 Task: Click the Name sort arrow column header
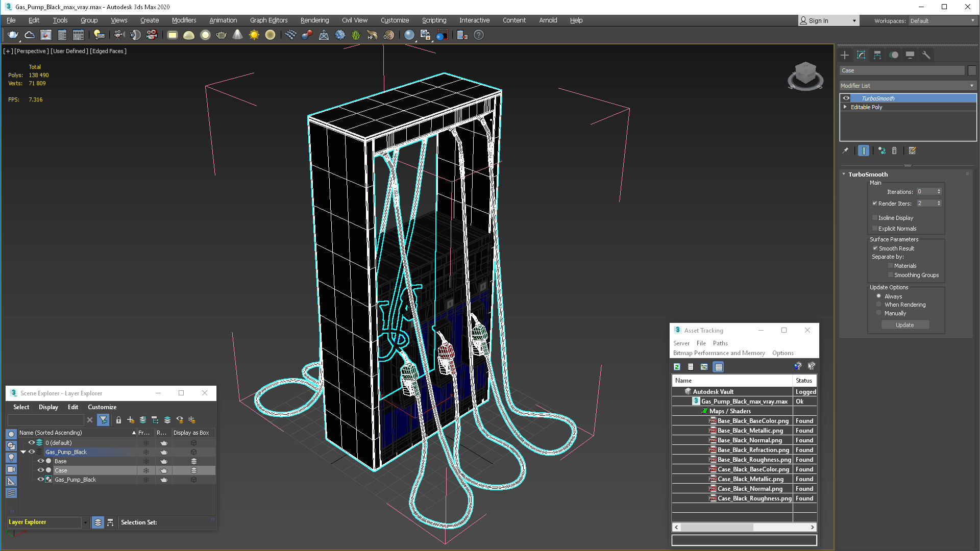click(x=134, y=433)
